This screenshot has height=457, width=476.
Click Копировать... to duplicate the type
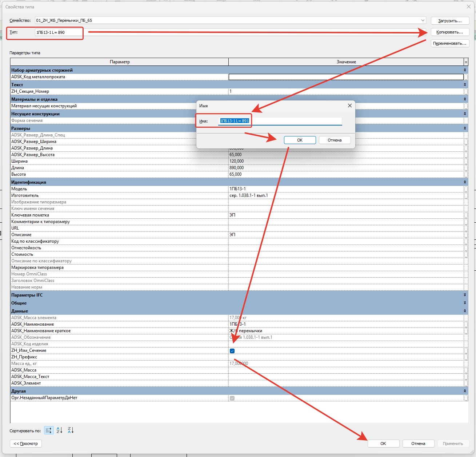coord(450,32)
